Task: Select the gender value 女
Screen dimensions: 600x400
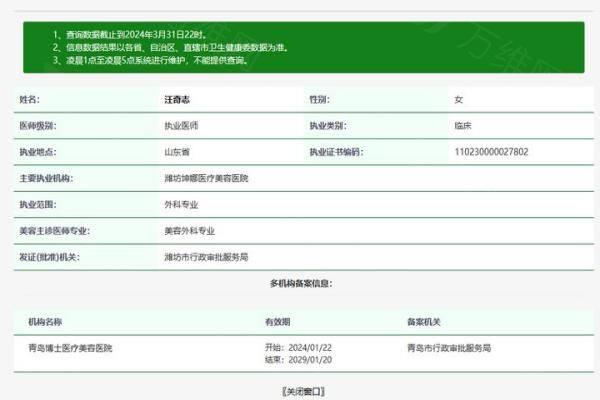Action: click(458, 100)
